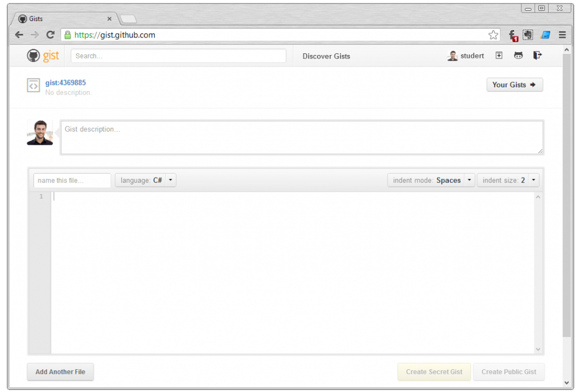This screenshot has height=392, width=581.
Task: Maximize the browser window
Action: (542, 8)
